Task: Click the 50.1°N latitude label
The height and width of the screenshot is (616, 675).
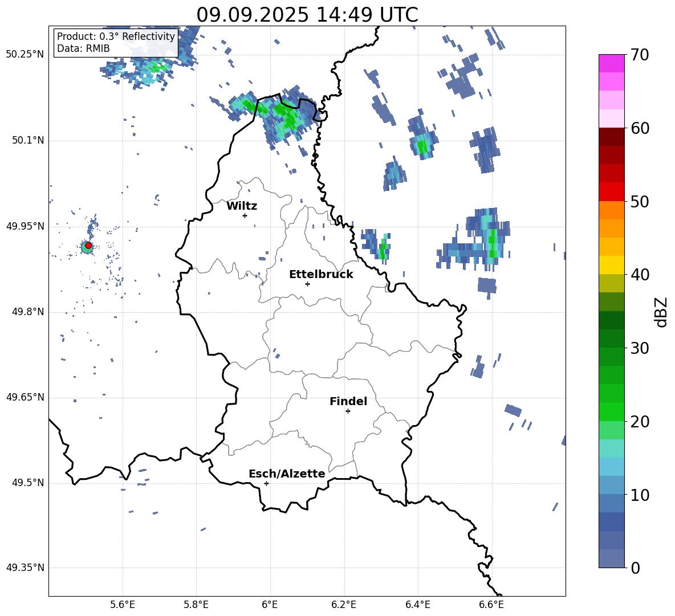Action: (x=28, y=140)
